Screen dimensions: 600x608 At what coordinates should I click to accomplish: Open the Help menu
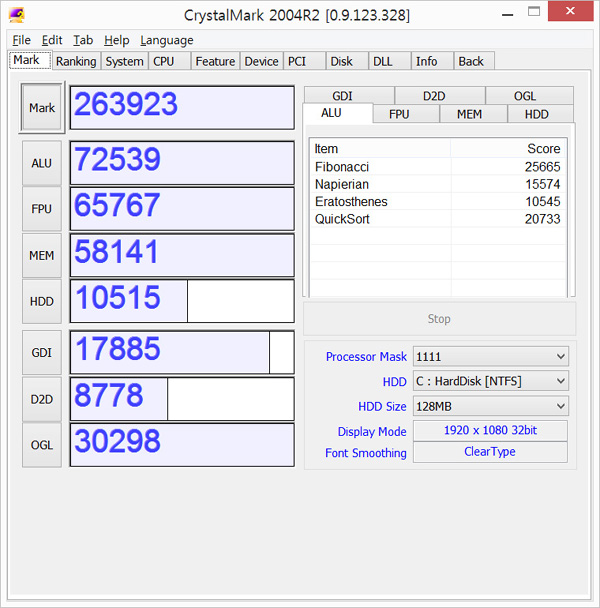coord(116,40)
